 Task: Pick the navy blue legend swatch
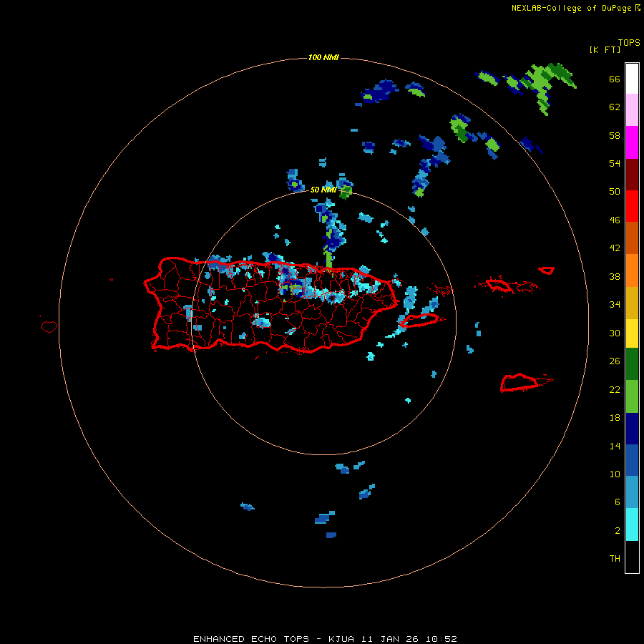tap(632, 429)
